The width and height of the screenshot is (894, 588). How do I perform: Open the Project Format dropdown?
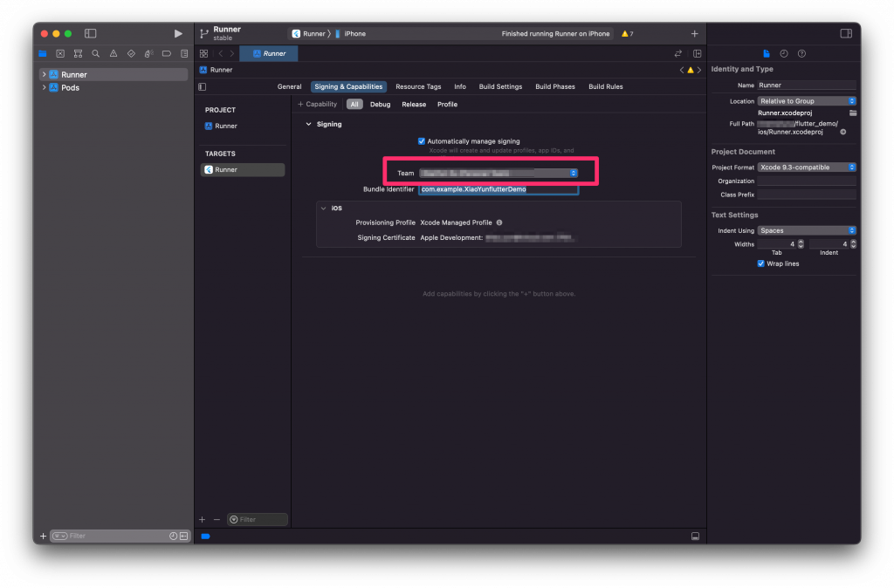click(x=807, y=168)
